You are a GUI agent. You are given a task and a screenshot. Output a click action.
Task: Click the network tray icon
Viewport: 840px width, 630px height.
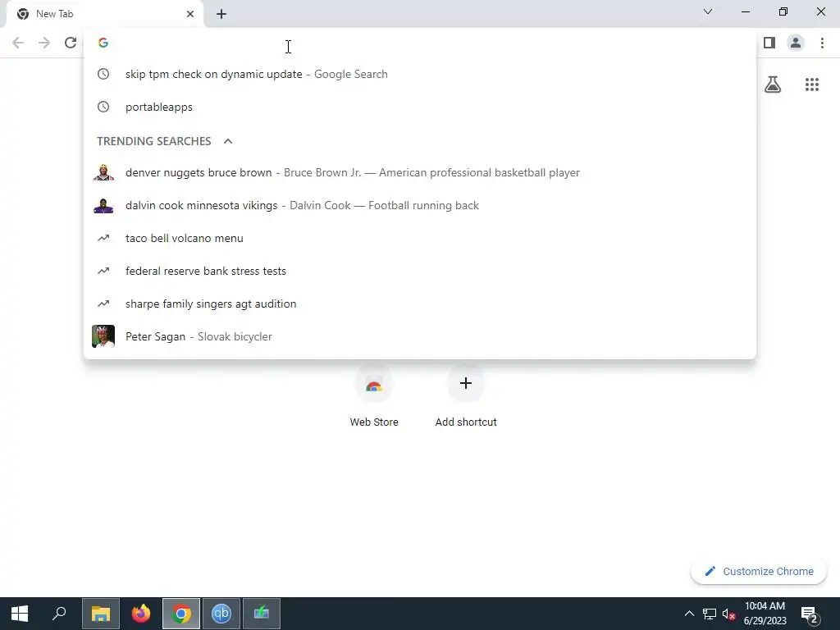coord(710,614)
